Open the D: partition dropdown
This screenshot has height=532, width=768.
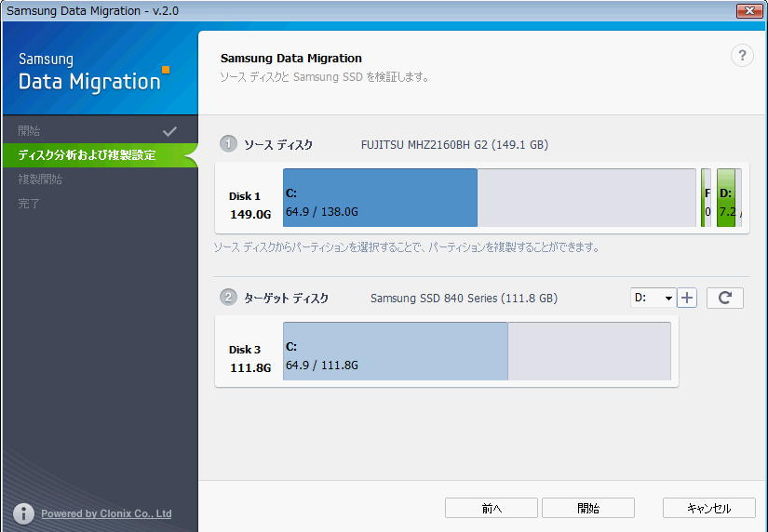tap(653, 298)
